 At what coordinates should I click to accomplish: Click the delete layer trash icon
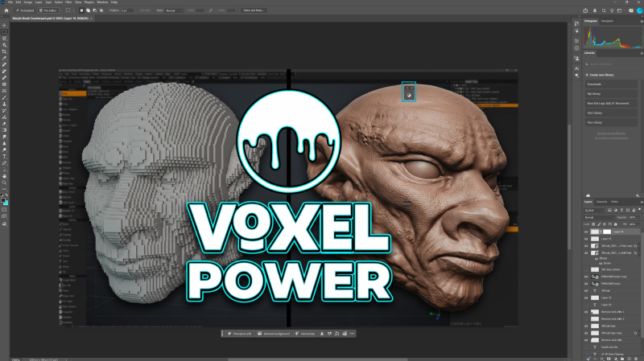pyautogui.click(x=636, y=359)
